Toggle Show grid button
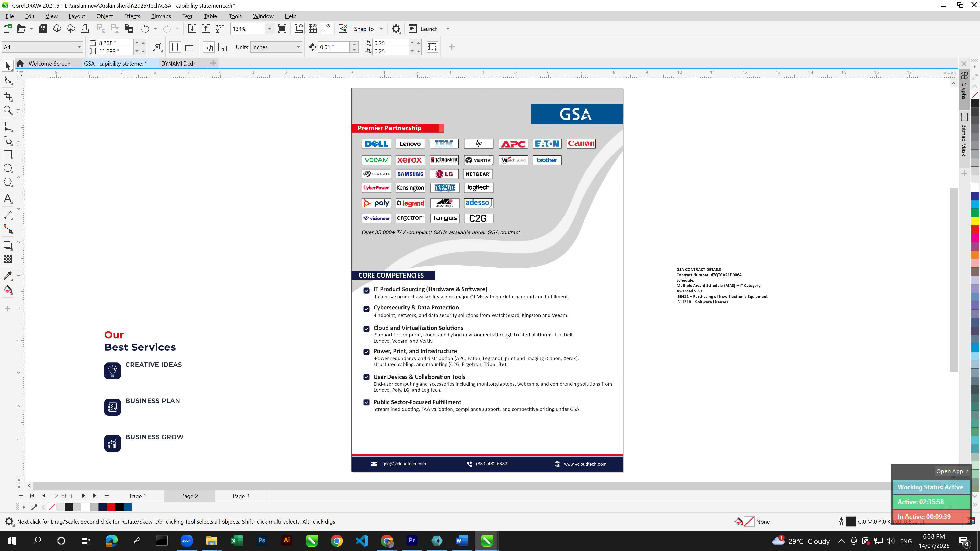The width and height of the screenshot is (980, 551). pos(313,29)
